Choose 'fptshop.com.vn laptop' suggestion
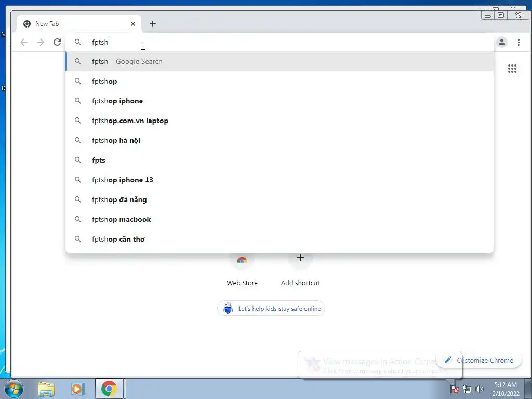This screenshot has height=399, width=532. pyautogui.click(x=280, y=121)
